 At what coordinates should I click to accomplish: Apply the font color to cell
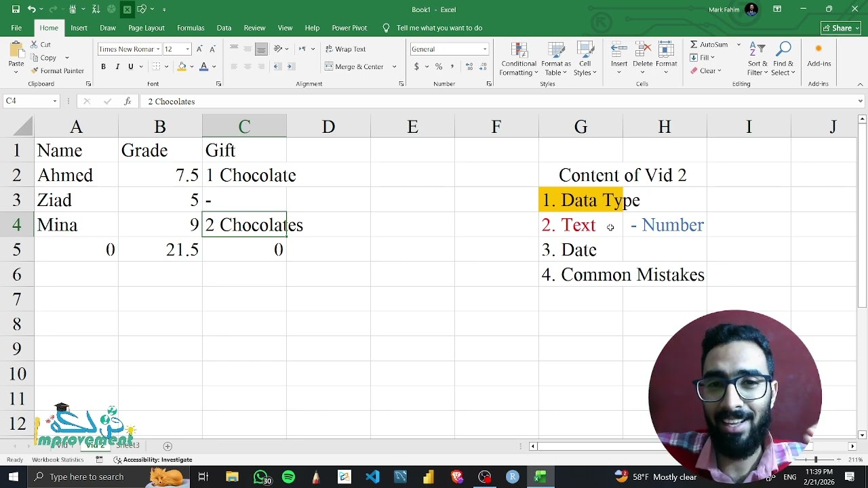point(203,66)
